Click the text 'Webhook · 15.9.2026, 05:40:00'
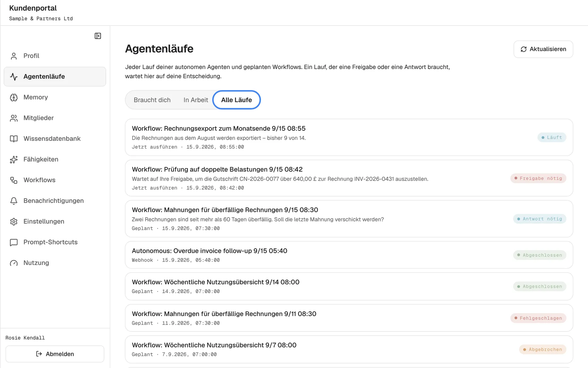Viewport: 588px width, 368px height. (x=176, y=260)
